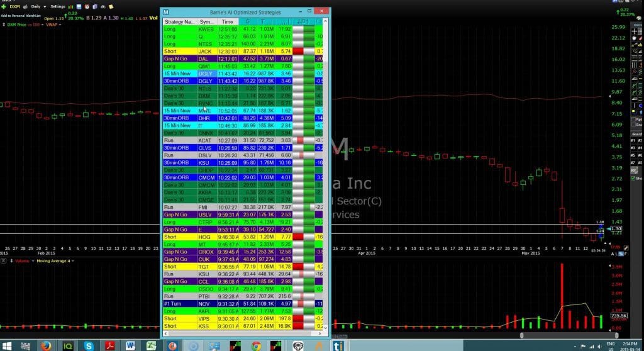Open the Daily timeframe dropdown
The image size is (644, 351).
point(45,7)
